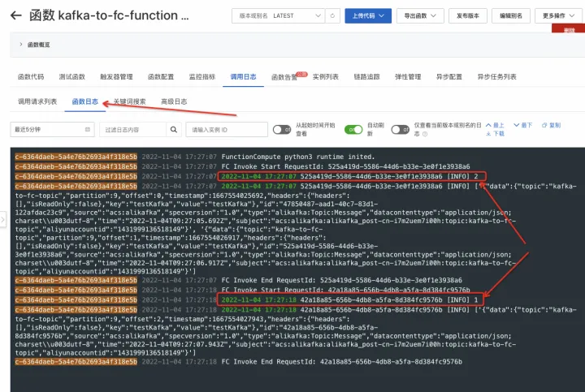
Task: Open the 版本或别名 LATEST dropdown
Action: 279,15
